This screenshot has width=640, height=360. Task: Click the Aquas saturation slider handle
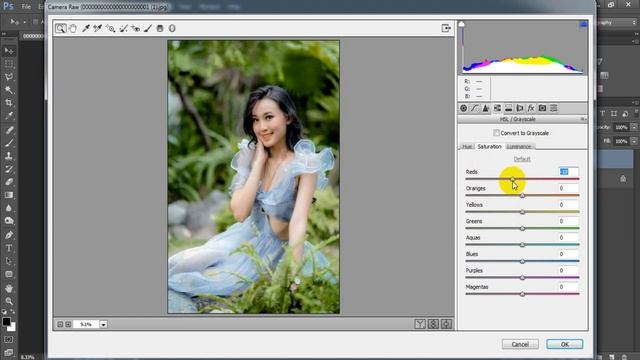522,244
